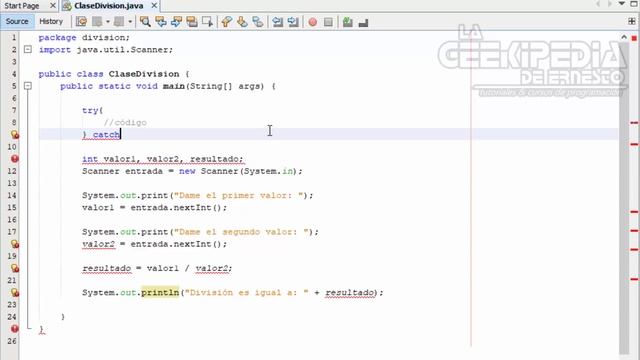Screen dimensions: 640x360
Task: Click string "División es igual a: "
Action: click(x=247, y=293)
